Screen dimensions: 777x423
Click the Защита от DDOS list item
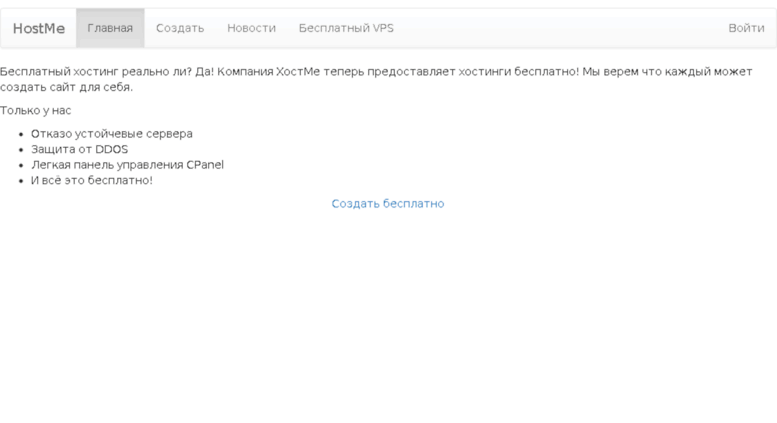pyautogui.click(x=79, y=149)
